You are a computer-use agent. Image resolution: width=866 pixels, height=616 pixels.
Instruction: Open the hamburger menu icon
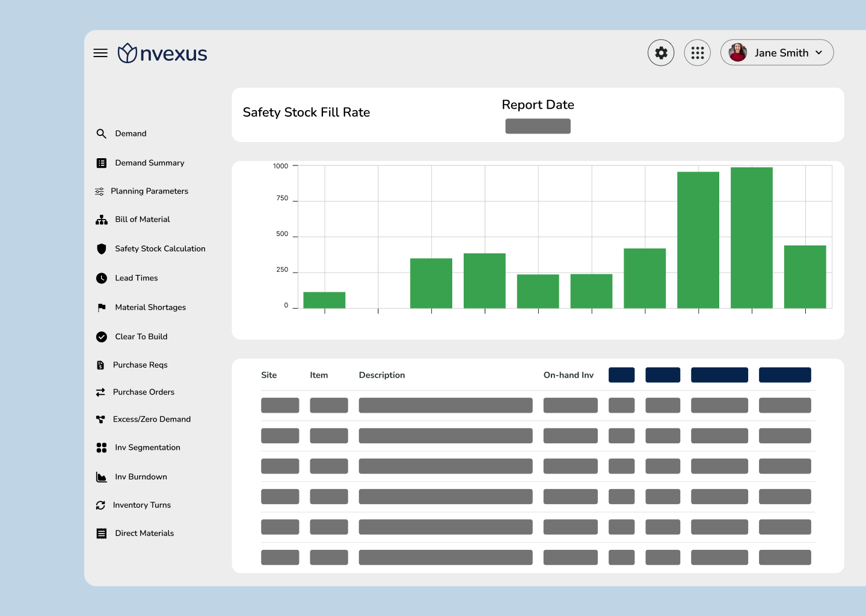[x=100, y=53]
